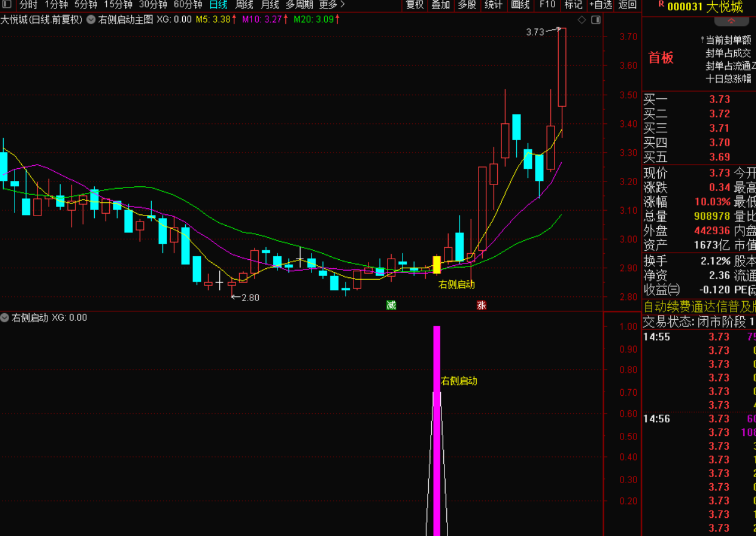Click the 返回 back button
Viewport: 756px width, 536px height.
click(627, 5)
